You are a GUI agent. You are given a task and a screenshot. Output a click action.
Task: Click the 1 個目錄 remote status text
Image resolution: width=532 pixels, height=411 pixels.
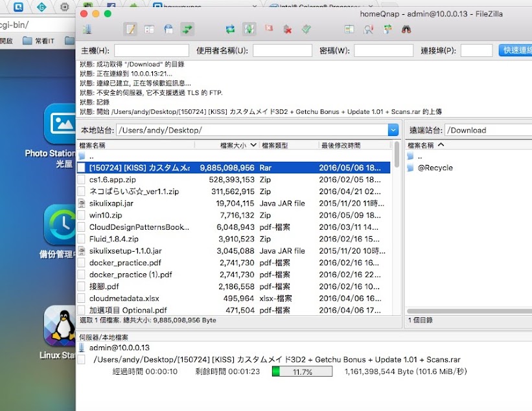click(x=420, y=320)
